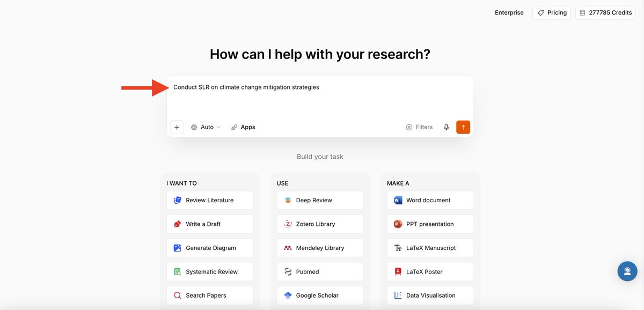Select the Review Literature option

[210, 200]
